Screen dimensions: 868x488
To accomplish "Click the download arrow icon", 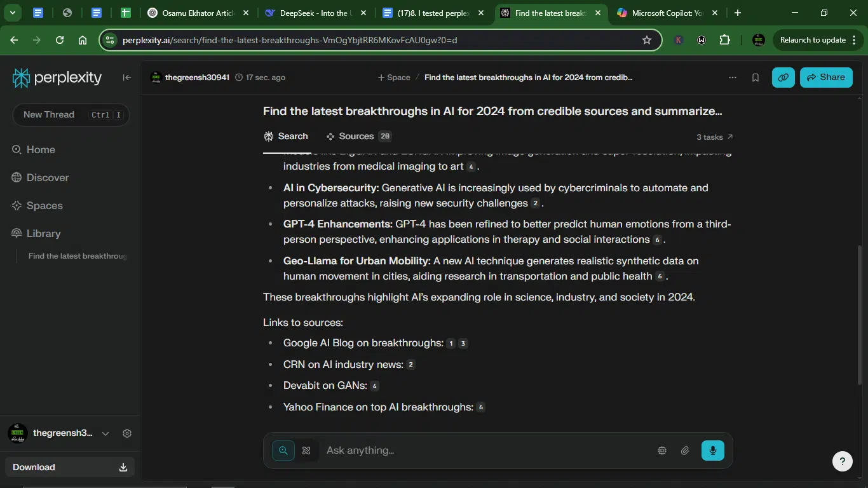I will coord(123,468).
